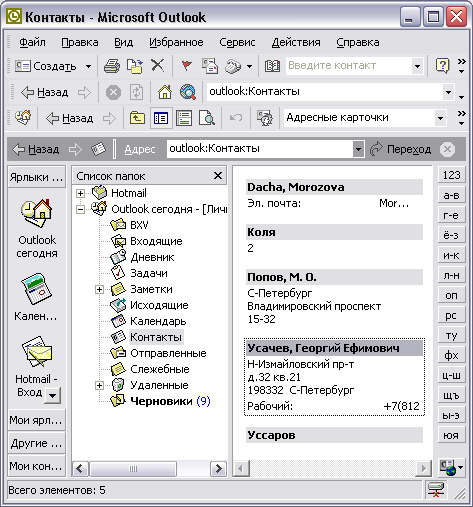Click the red follow-up flag icon
The height and width of the screenshot is (507, 473).
pyautogui.click(x=186, y=65)
